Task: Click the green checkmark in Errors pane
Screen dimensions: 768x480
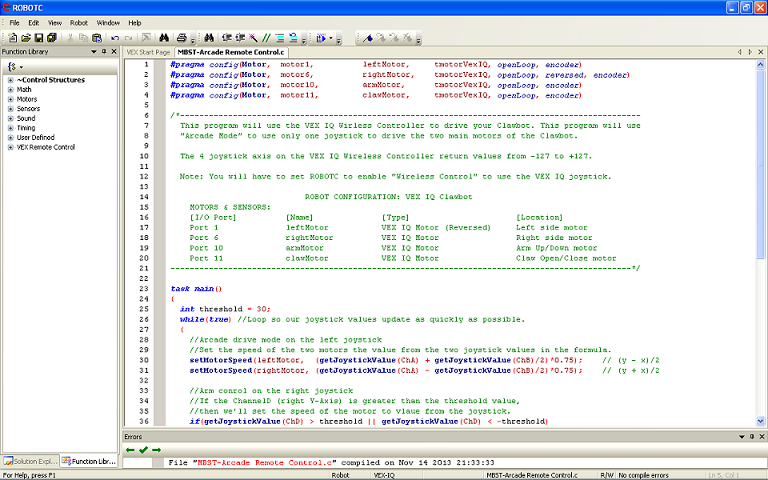Action: coord(143,450)
